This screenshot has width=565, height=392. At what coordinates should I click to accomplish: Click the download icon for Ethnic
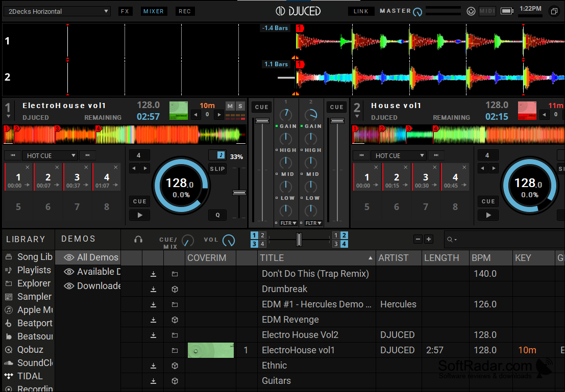pos(153,365)
